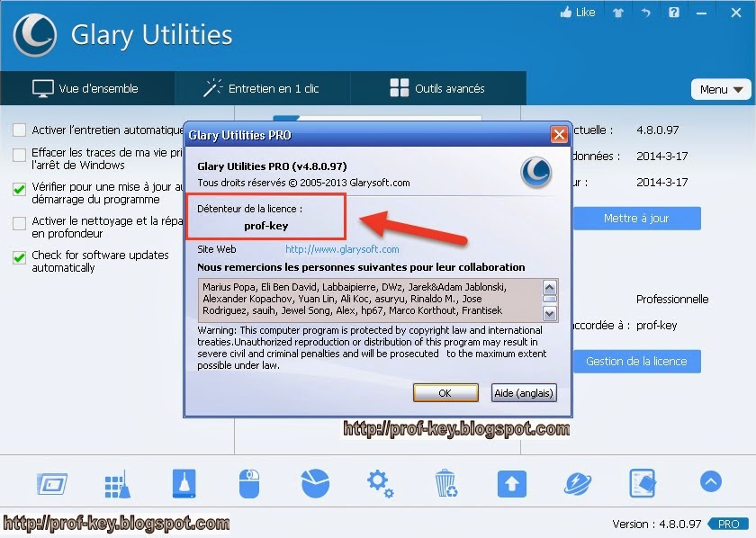Click the credits list scrollbar thumb
Screen dimensions: 756x538
(550, 299)
